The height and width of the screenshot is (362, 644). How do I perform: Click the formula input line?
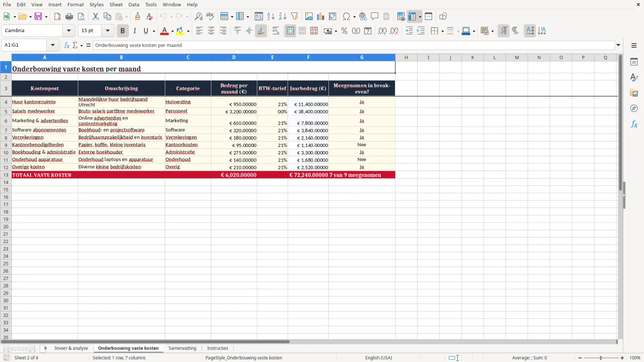point(354,45)
